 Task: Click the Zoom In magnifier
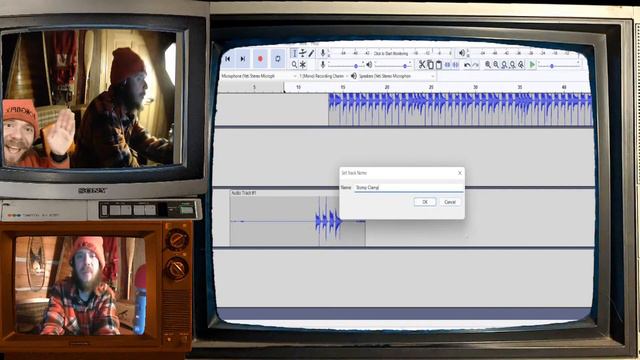click(488, 64)
